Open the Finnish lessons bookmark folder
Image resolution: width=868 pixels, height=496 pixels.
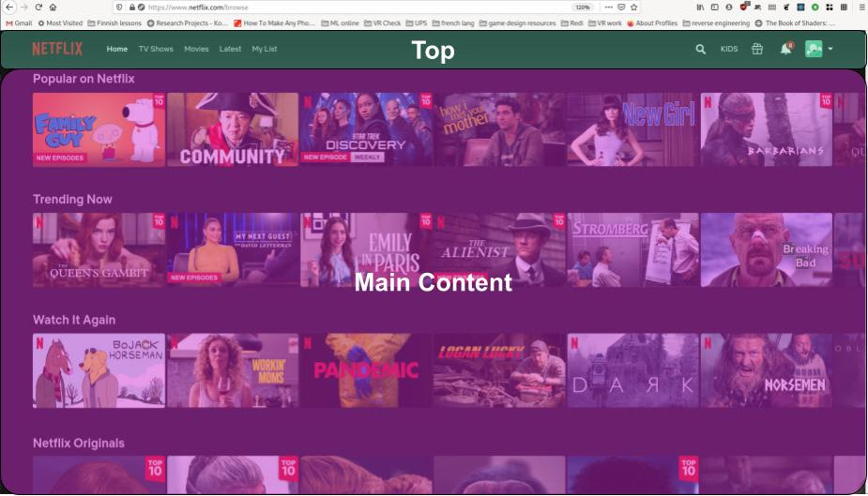(x=114, y=23)
